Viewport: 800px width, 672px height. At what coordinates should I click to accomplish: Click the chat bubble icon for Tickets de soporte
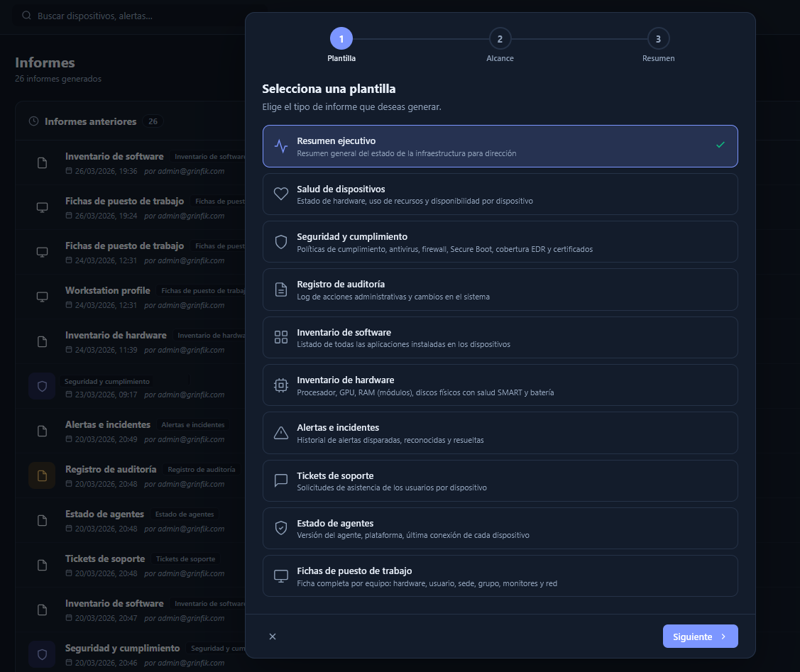(281, 481)
